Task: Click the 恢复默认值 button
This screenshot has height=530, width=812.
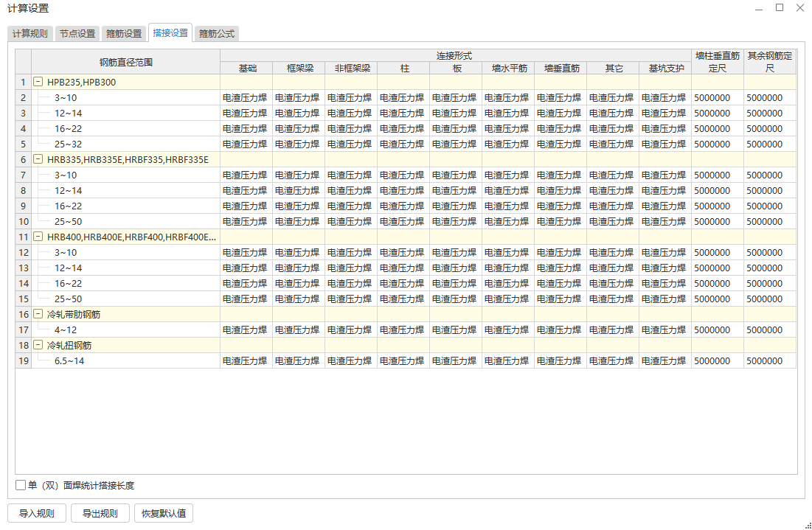Action: [164, 513]
